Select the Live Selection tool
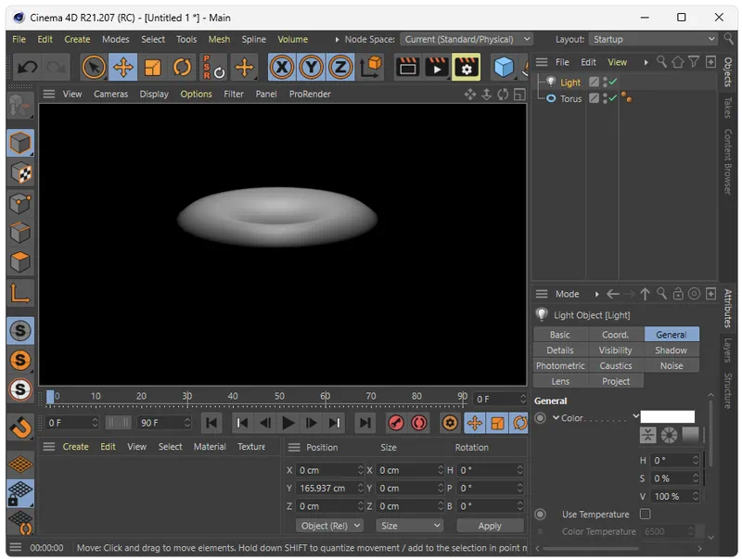Viewport: 742px width, 560px height. (94, 67)
